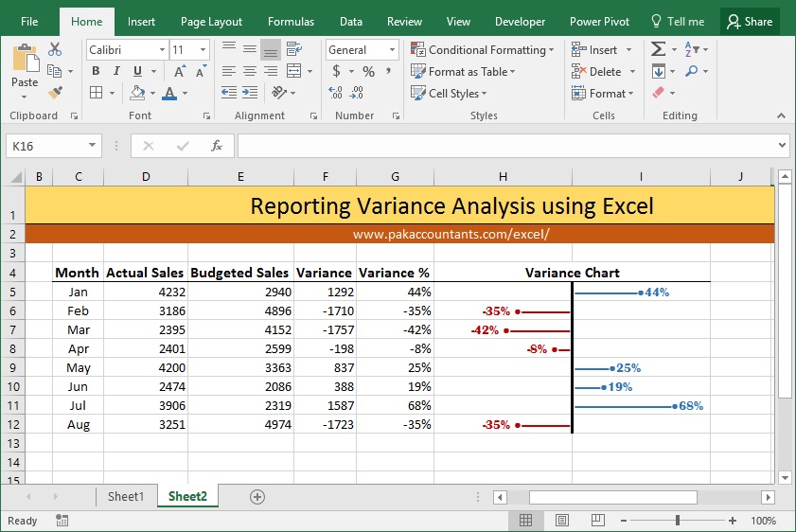
Task: Click the AutoSum sigma icon
Action: pos(658,49)
